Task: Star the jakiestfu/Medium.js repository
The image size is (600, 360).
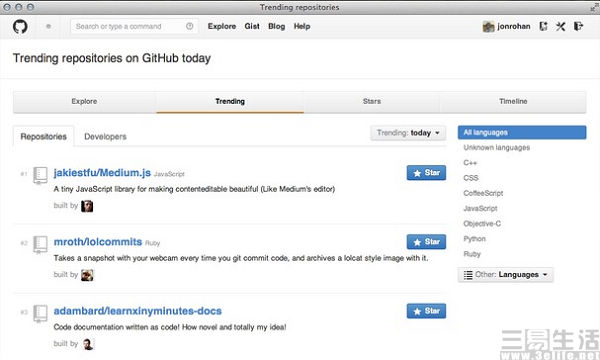Action: (x=426, y=173)
